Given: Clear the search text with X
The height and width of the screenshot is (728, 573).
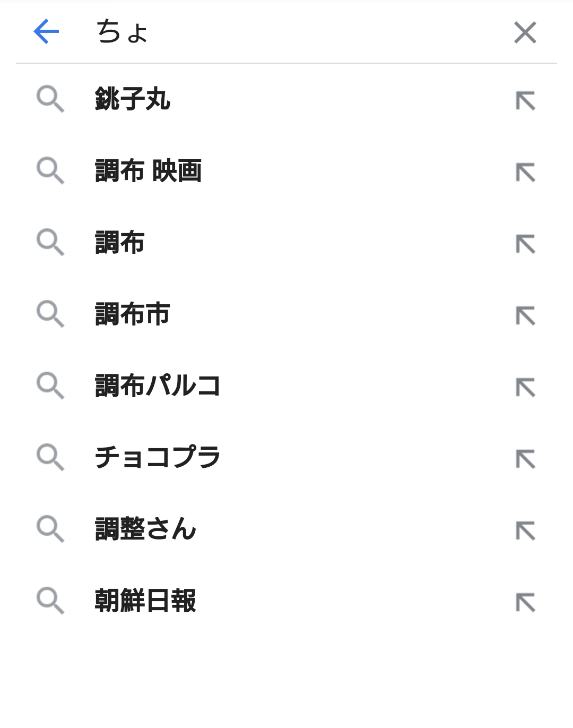Looking at the screenshot, I should tap(525, 32).
